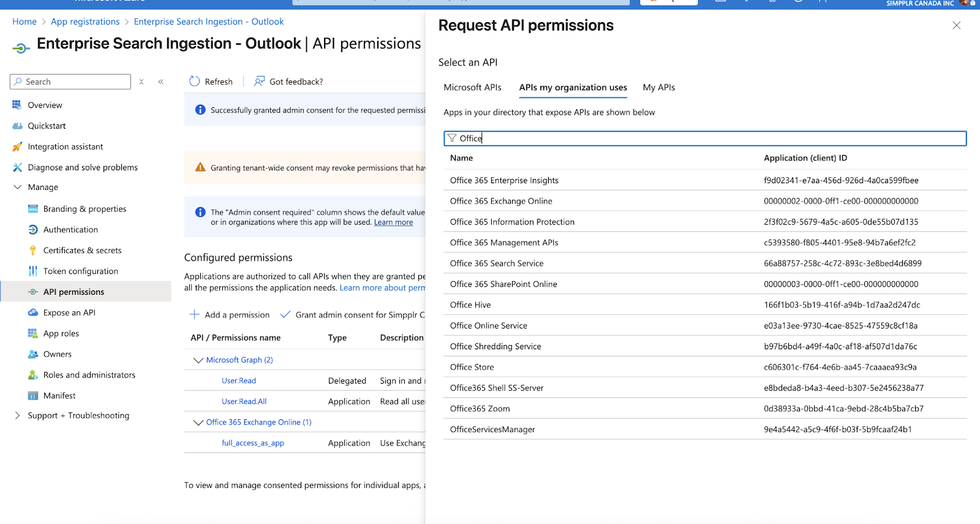Collapse the Microsoft Graph (2) permissions group

click(x=198, y=360)
